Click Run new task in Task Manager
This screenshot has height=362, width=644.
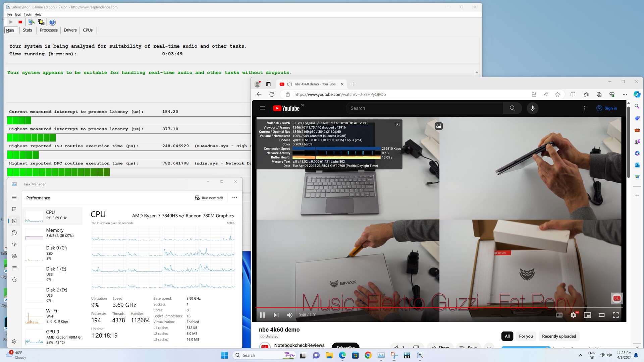[x=209, y=198]
